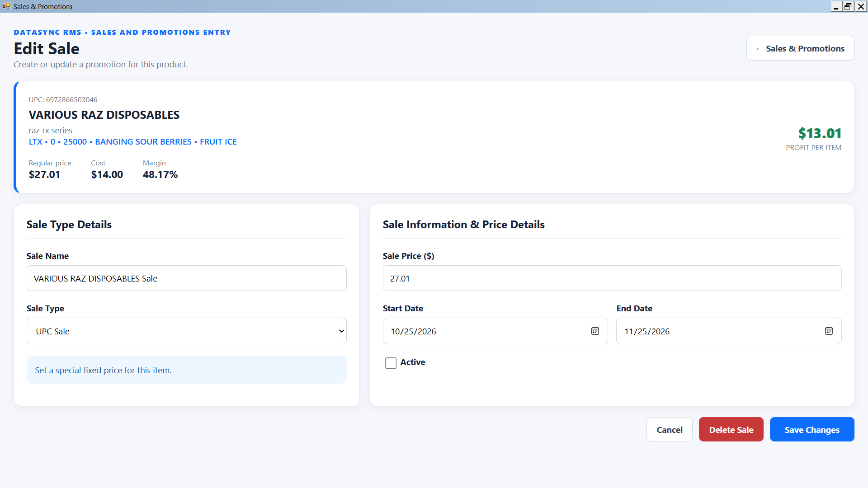The image size is (868, 488).
Task: Focus the Sale Name input field
Action: click(187, 278)
